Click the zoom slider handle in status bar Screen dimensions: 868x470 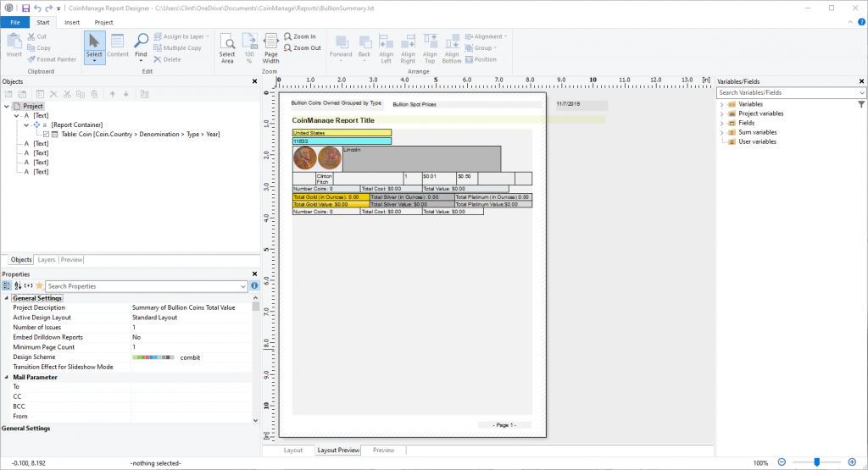click(x=816, y=462)
